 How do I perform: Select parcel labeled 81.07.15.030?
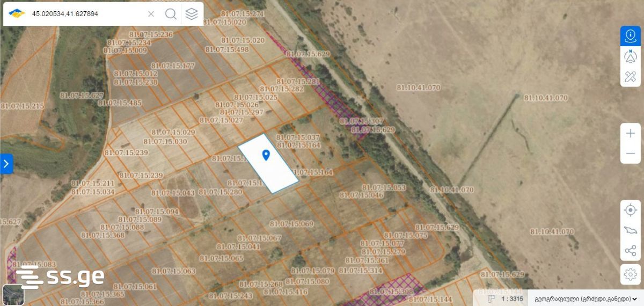coord(165,141)
